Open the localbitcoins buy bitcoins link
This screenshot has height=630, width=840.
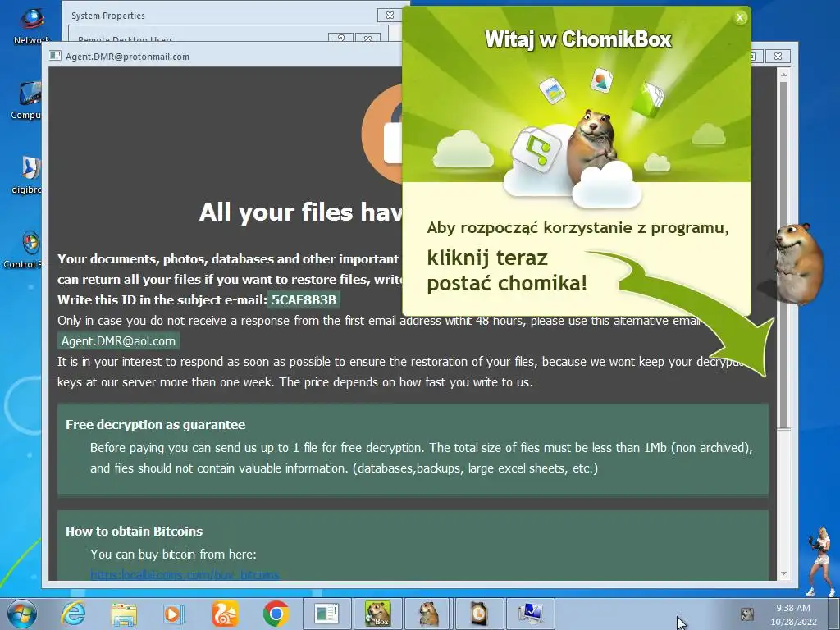(x=185, y=575)
